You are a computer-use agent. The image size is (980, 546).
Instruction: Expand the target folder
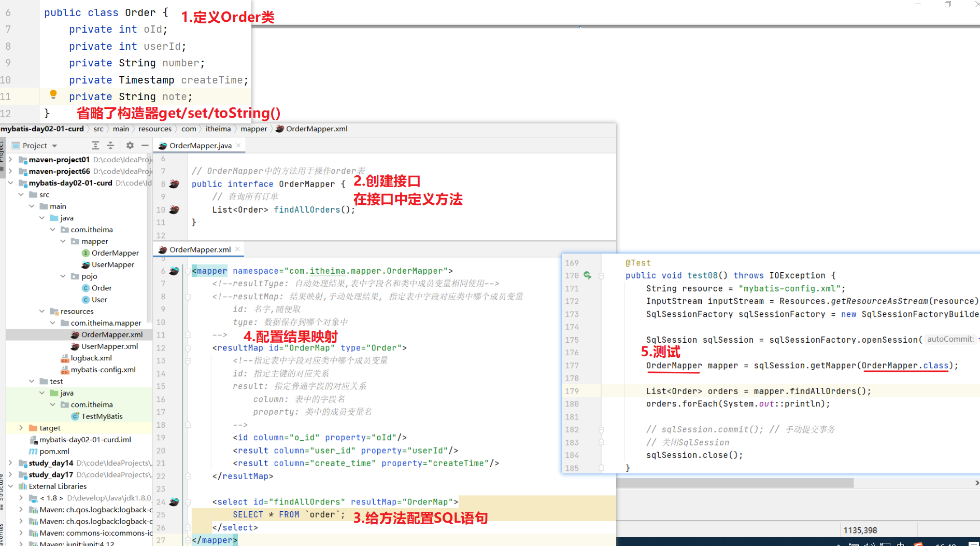(x=21, y=428)
